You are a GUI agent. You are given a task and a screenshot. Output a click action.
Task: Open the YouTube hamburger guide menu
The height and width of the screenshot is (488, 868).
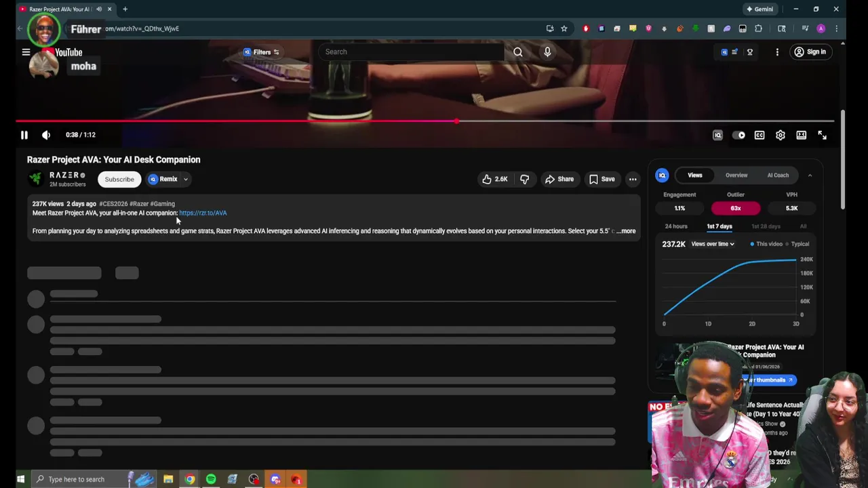26,52
